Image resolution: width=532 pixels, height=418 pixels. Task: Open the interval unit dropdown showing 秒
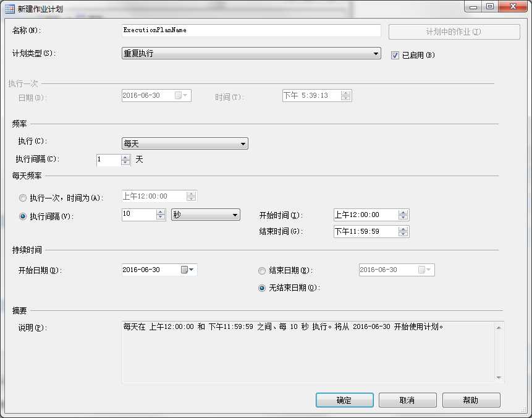click(x=206, y=215)
